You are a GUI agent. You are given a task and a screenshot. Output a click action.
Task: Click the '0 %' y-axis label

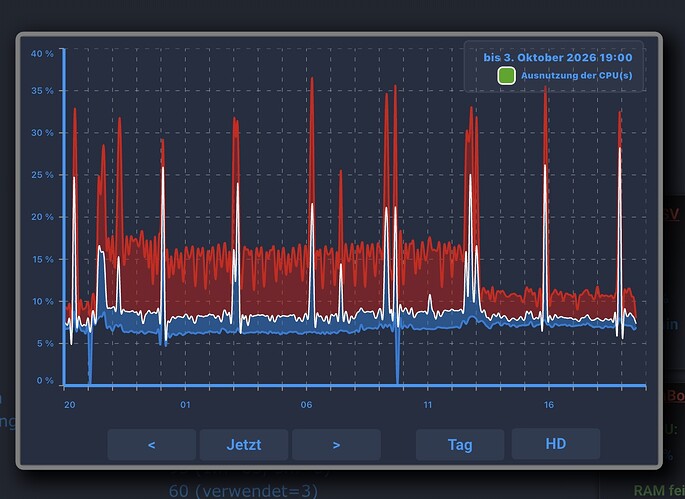44,381
